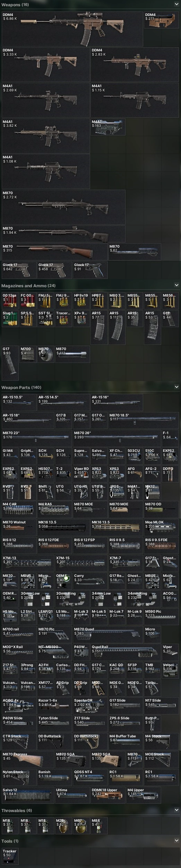Select the Glock 17 priced $642
Viewport: 181px width, 868px height.
coord(19,270)
